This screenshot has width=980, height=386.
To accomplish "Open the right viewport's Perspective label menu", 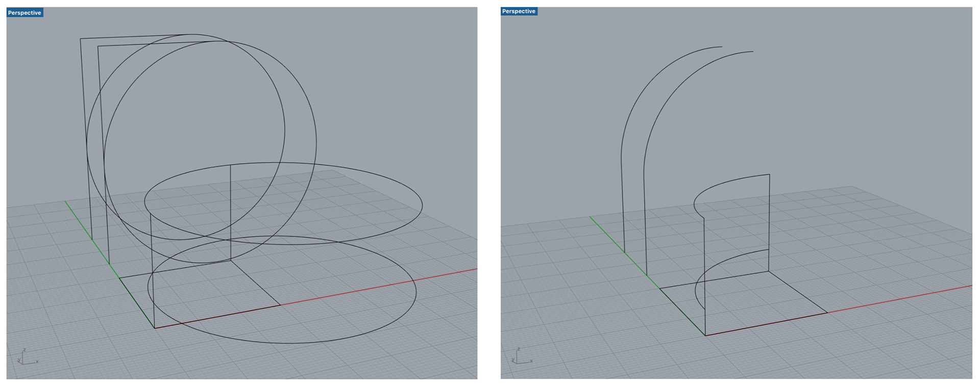I will tap(519, 11).
